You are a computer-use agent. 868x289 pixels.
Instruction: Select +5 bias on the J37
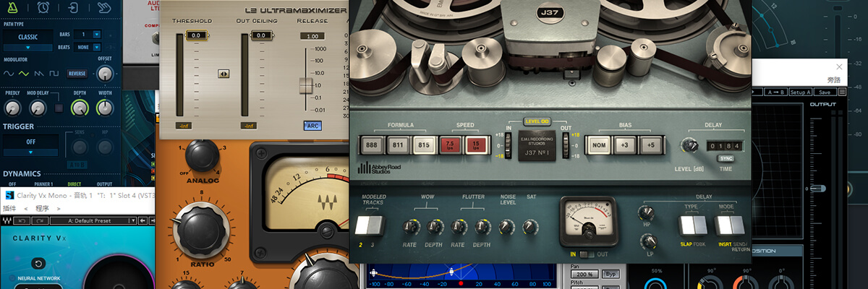pyautogui.click(x=650, y=144)
